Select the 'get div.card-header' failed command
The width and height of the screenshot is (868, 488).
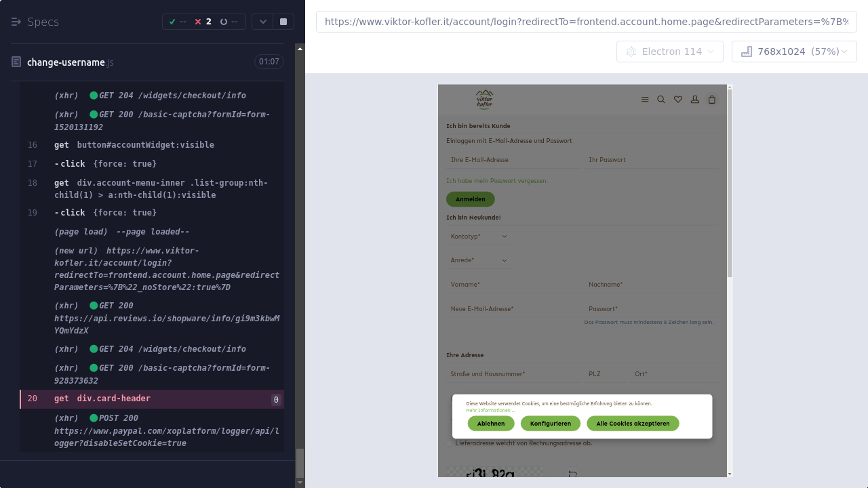pos(113,399)
